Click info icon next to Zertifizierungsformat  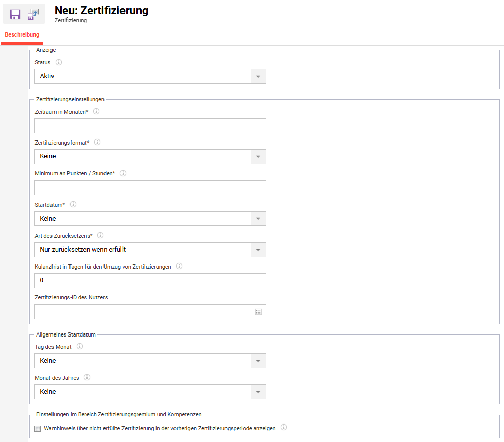click(97, 142)
